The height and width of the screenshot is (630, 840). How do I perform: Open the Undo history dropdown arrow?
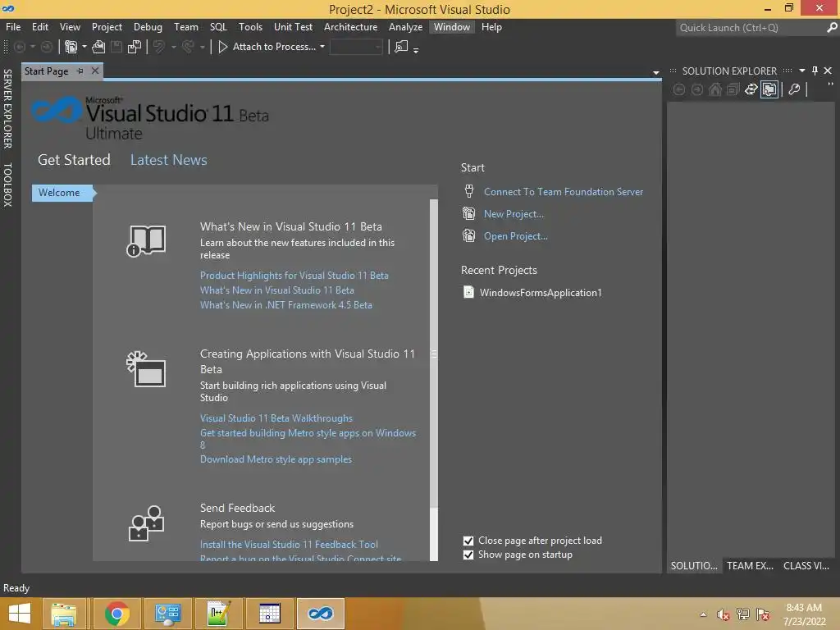pyautogui.click(x=174, y=47)
